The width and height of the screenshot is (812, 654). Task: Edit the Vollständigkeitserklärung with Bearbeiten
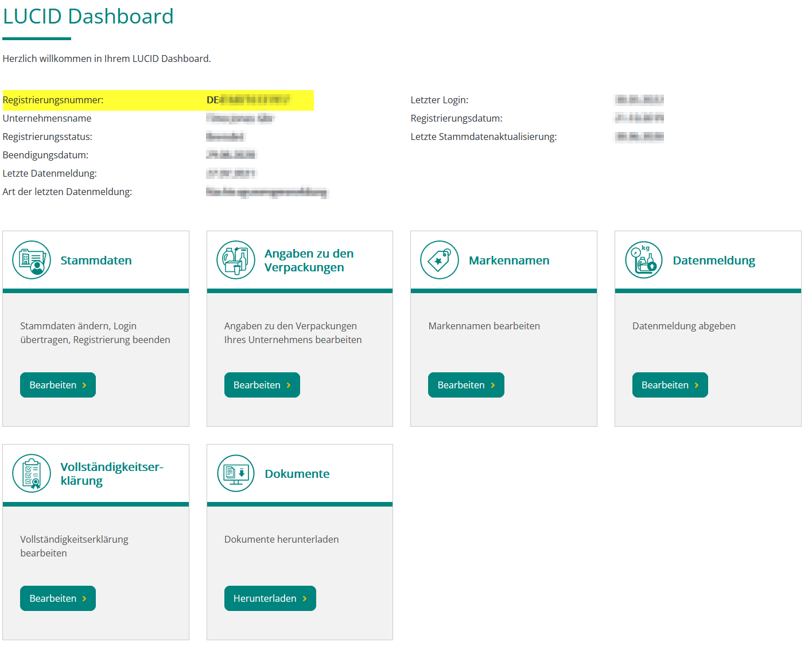tap(58, 598)
